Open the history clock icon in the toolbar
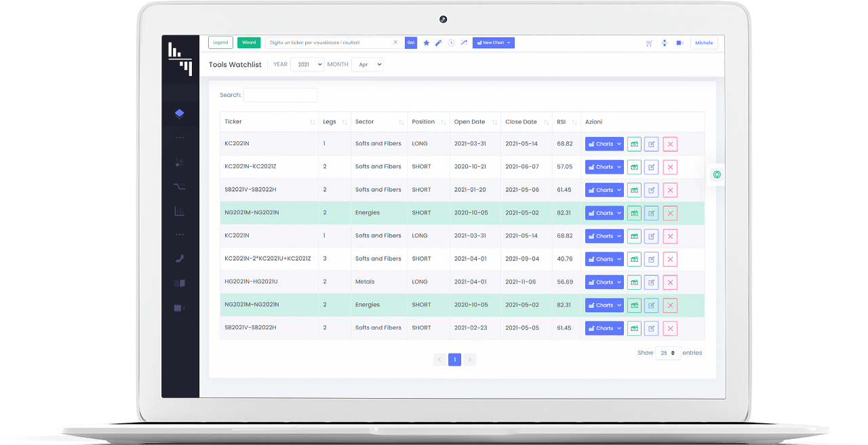 tap(451, 43)
